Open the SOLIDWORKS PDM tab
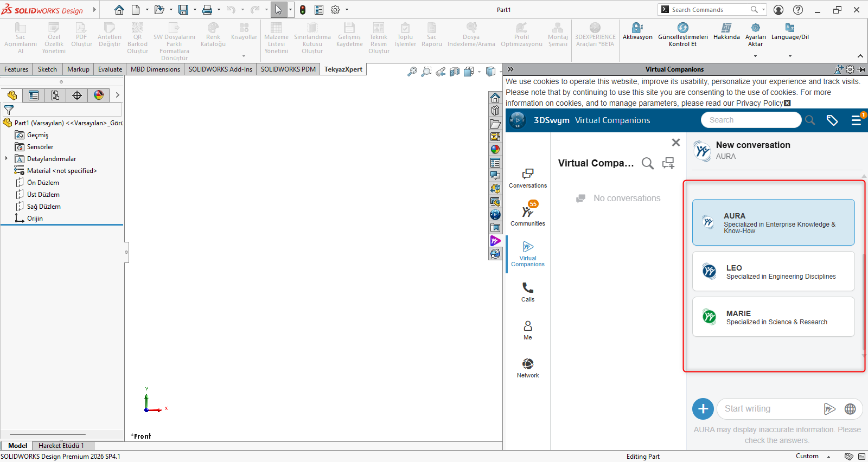The image size is (868, 462). point(288,69)
